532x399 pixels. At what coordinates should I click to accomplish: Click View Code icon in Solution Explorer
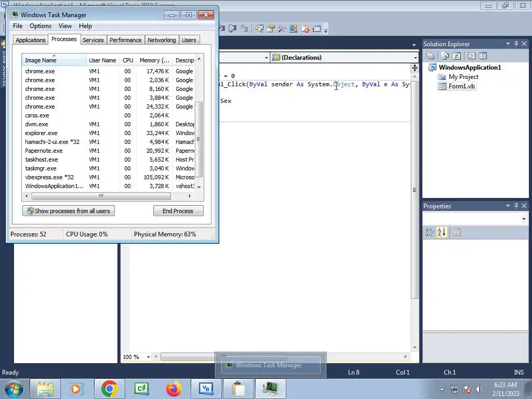[x=472, y=56]
